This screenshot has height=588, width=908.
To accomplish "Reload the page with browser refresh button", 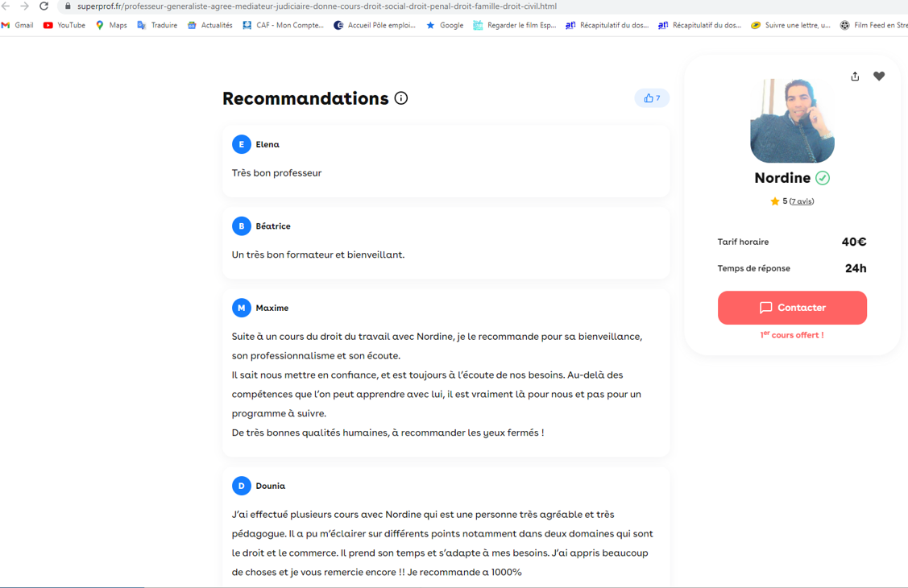I will (x=44, y=6).
